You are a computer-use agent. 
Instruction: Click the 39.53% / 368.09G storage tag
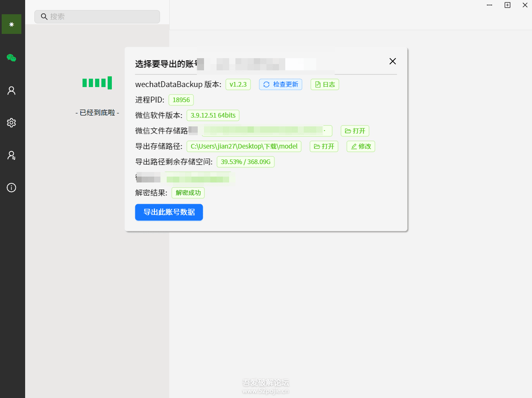point(245,162)
